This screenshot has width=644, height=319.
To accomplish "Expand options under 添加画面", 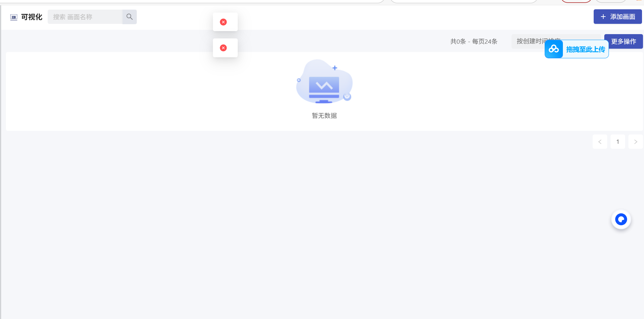I will point(618,17).
